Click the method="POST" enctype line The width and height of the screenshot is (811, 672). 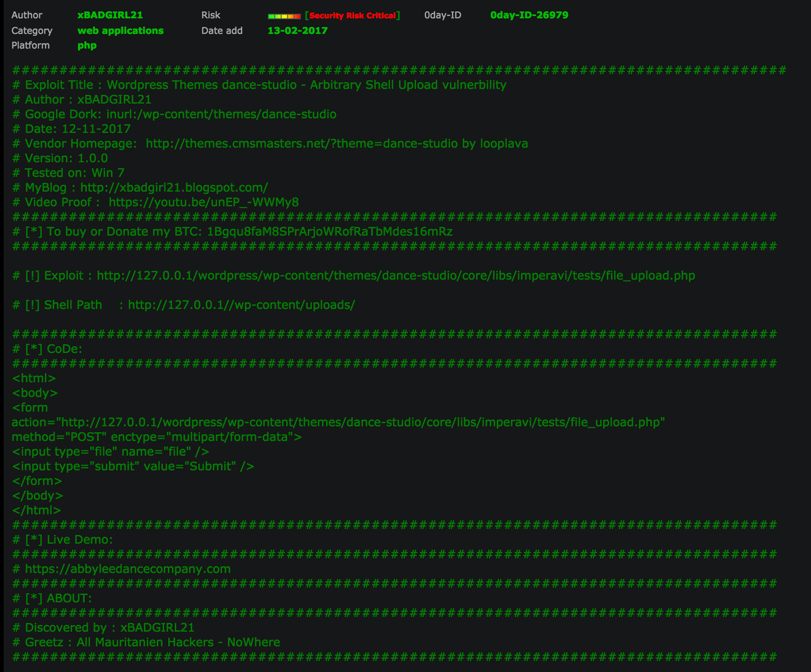tap(157, 437)
